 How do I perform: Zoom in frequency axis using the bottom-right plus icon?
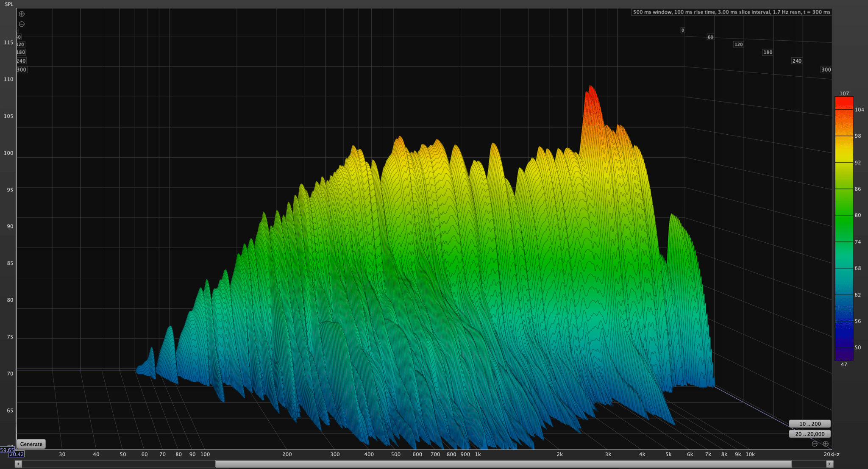click(x=826, y=444)
